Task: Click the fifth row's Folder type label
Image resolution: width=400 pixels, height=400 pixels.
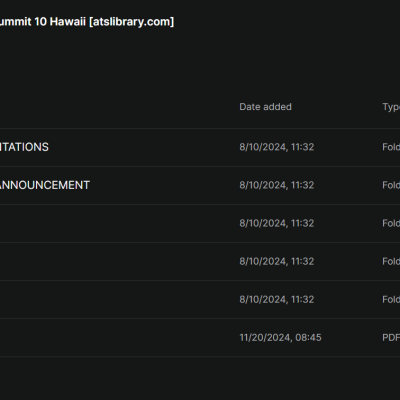Action: pos(391,299)
